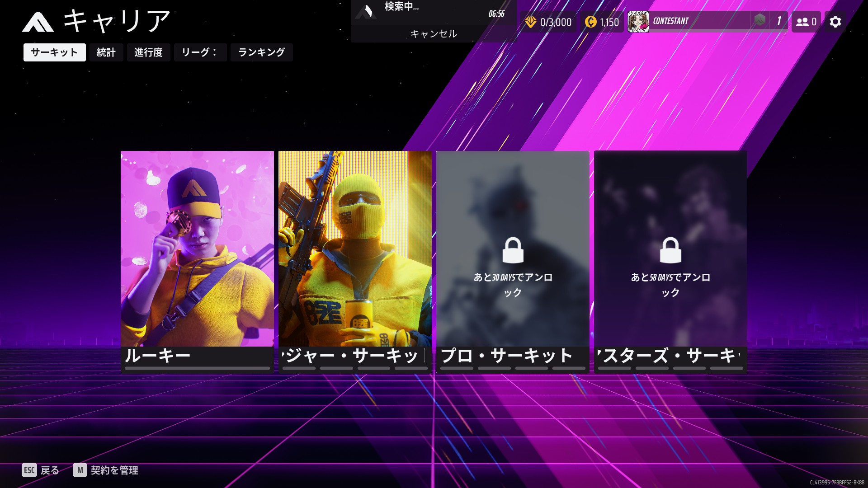Screen dimensions: 868x488
Task: Click the career logo beside キャリア title
Action: click(x=38, y=22)
